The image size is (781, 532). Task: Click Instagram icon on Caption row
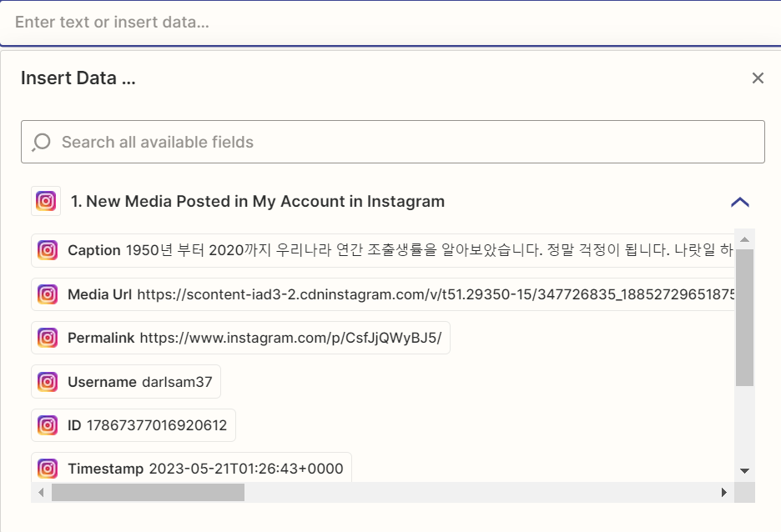point(48,250)
